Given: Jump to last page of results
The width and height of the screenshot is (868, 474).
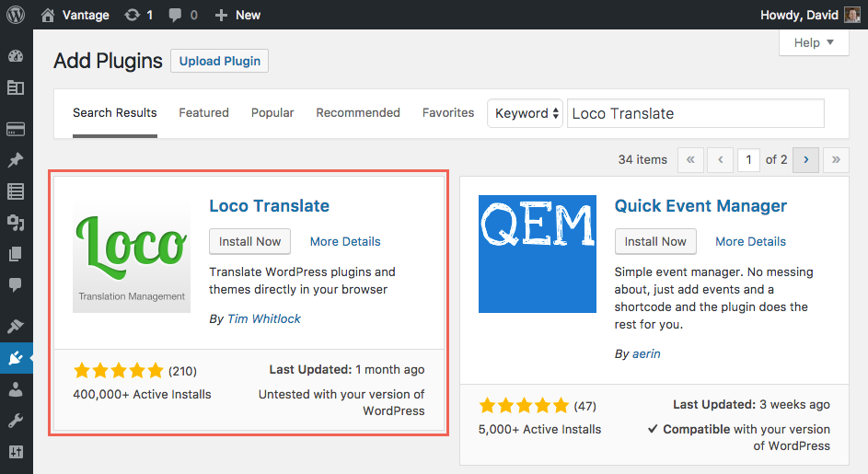Looking at the screenshot, I should click(836, 160).
